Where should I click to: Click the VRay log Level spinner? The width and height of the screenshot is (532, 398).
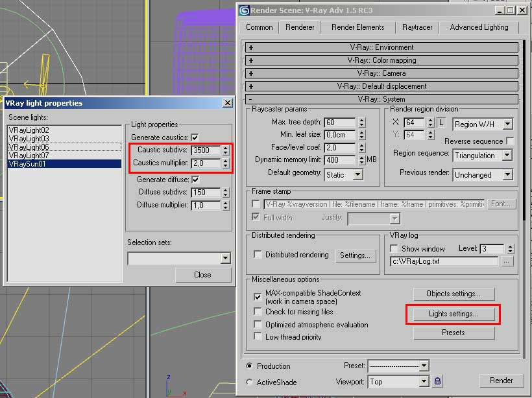point(509,248)
